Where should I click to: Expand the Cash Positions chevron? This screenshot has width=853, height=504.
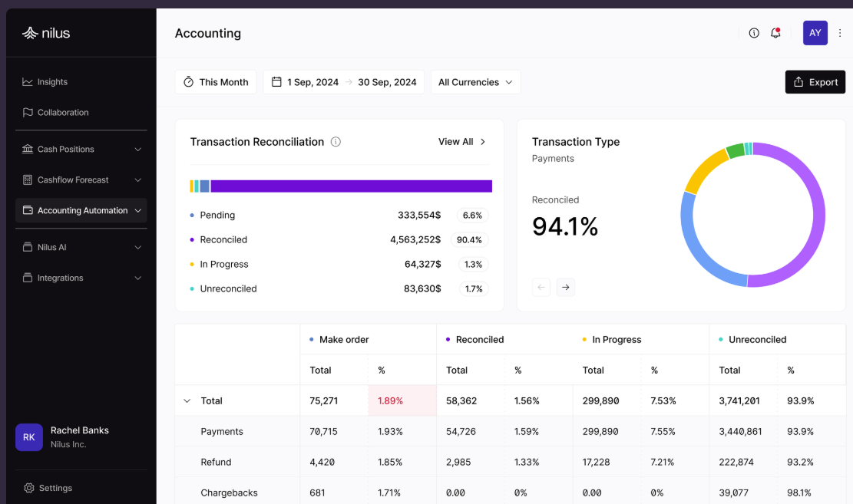(x=137, y=150)
